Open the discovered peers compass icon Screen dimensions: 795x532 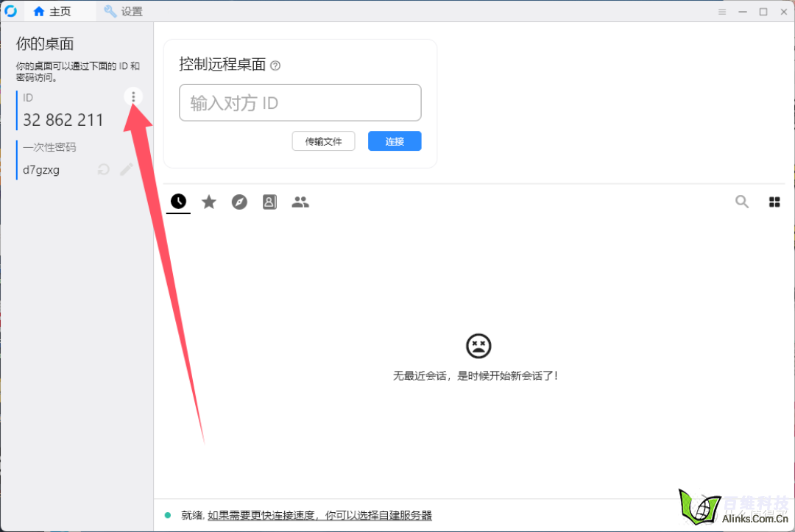tap(239, 201)
